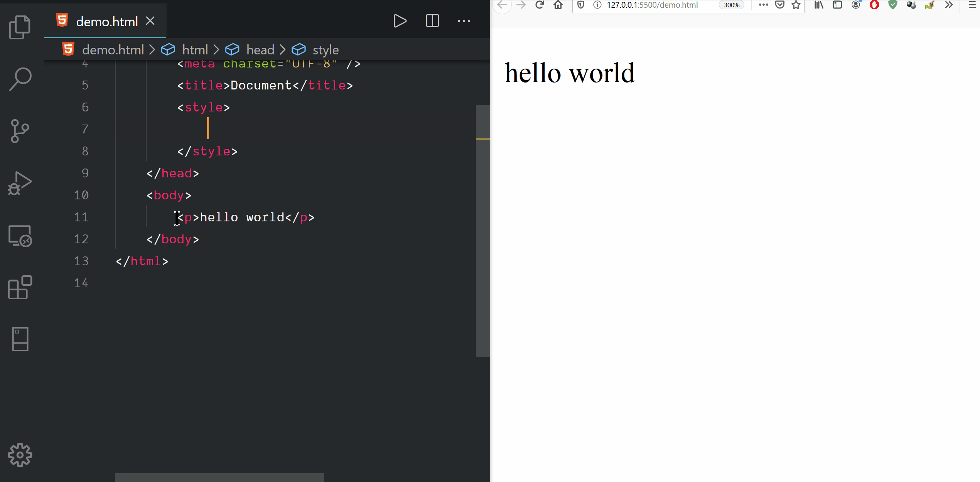Viewport: 980px width, 482px height.
Task: Open the Extensions view
Action: [20, 288]
